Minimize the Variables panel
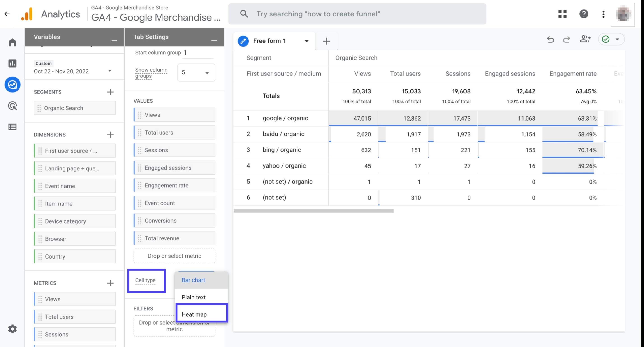Image resolution: width=644 pixels, height=347 pixels. tap(114, 40)
